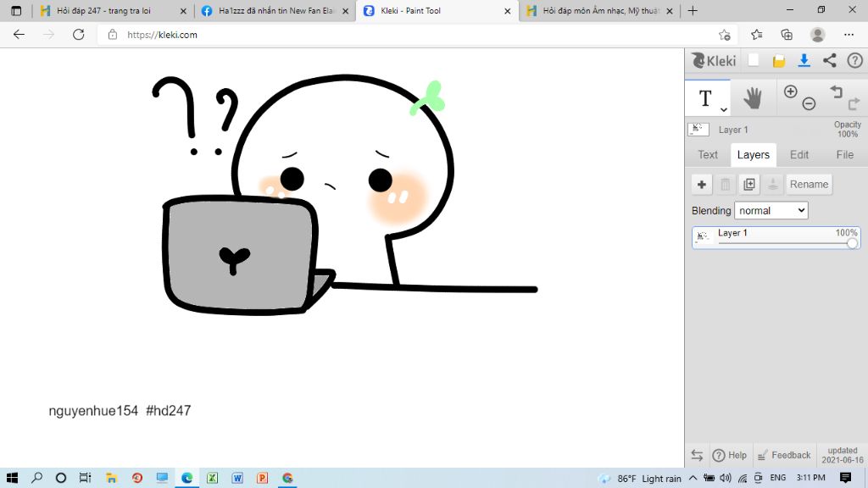Screen dimensions: 868x488
Task: Open PowerPoint from the taskbar
Action: click(x=263, y=478)
